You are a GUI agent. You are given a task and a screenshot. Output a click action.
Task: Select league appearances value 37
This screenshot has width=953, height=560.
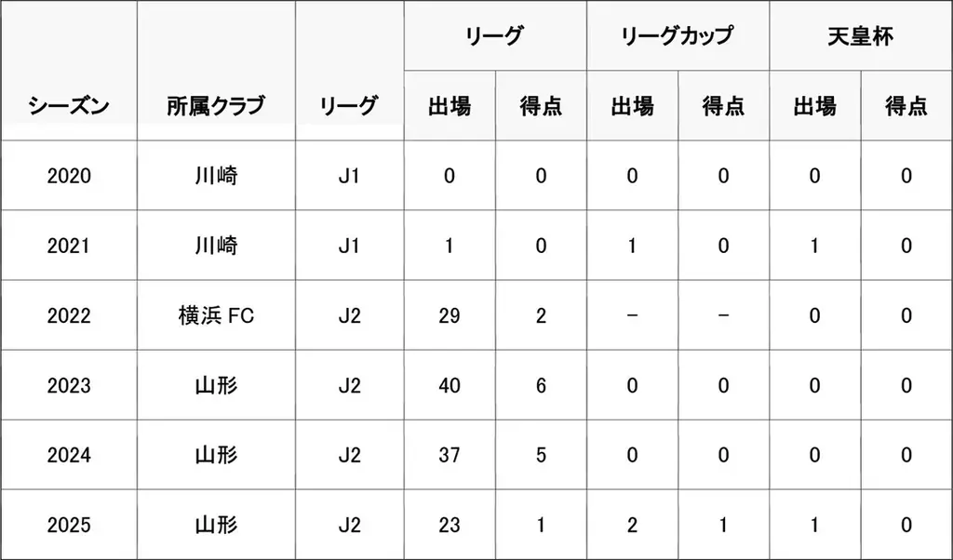click(x=450, y=455)
